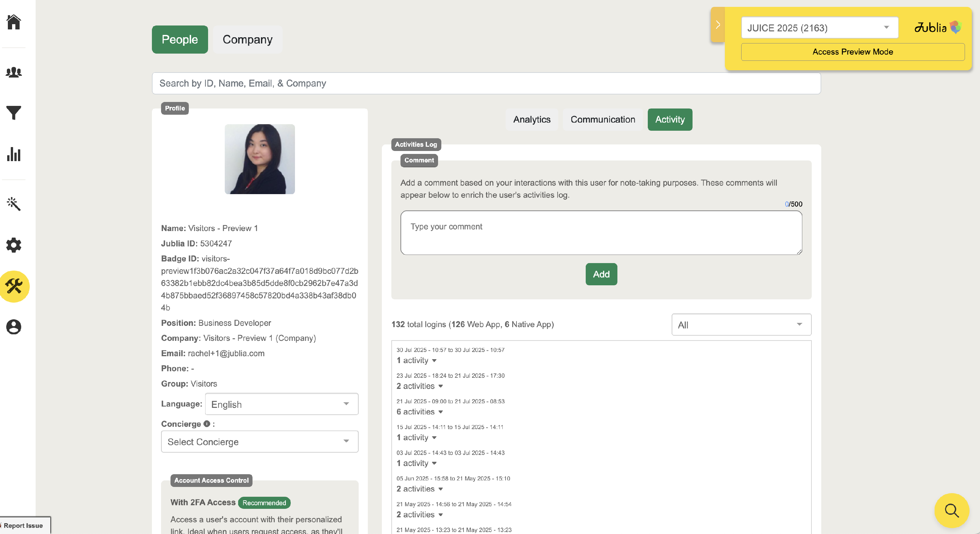
Task: Click the Concierge info icon
Action: pyautogui.click(x=206, y=424)
